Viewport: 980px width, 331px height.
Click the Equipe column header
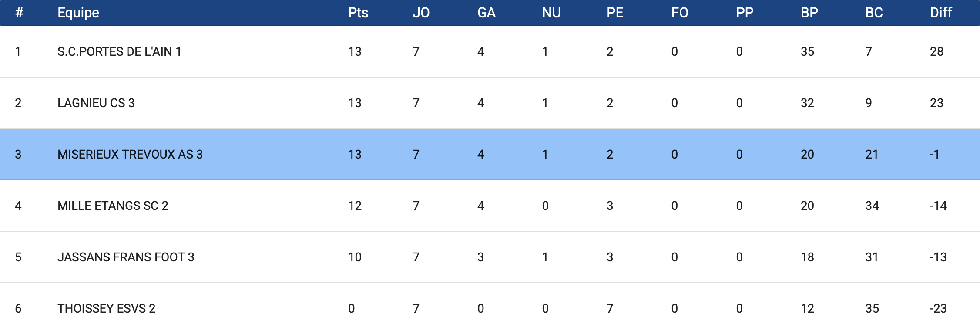(x=78, y=13)
